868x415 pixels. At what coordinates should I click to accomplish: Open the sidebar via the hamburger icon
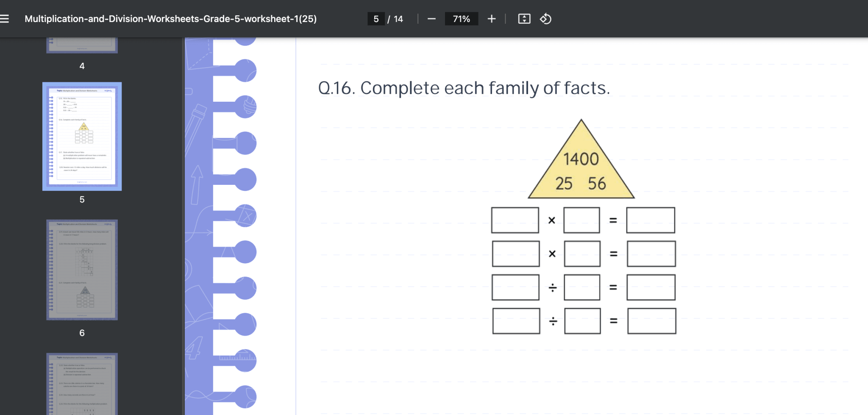[6, 18]
